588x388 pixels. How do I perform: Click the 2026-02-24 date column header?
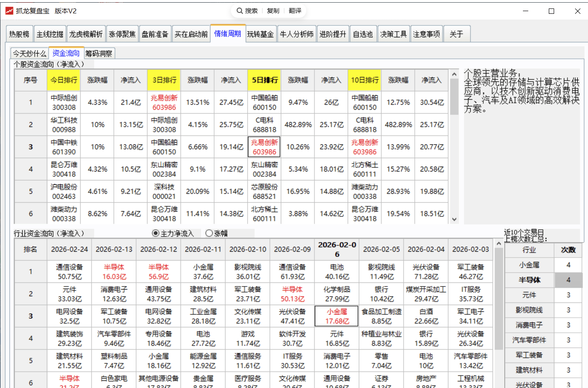tap(70, 249)
